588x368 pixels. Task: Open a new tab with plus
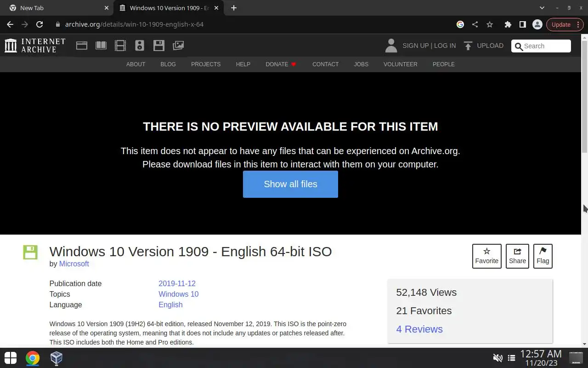point(234,8)
